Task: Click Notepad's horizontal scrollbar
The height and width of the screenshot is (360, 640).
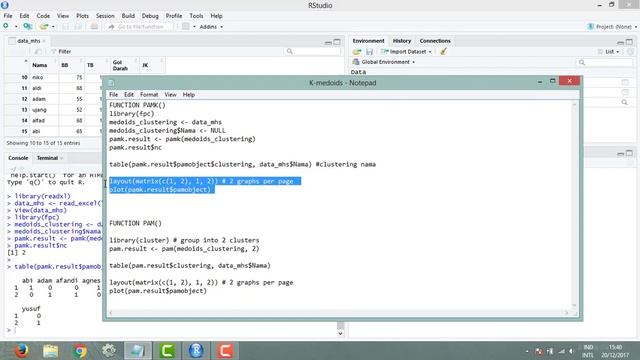Action: [338, 313]
